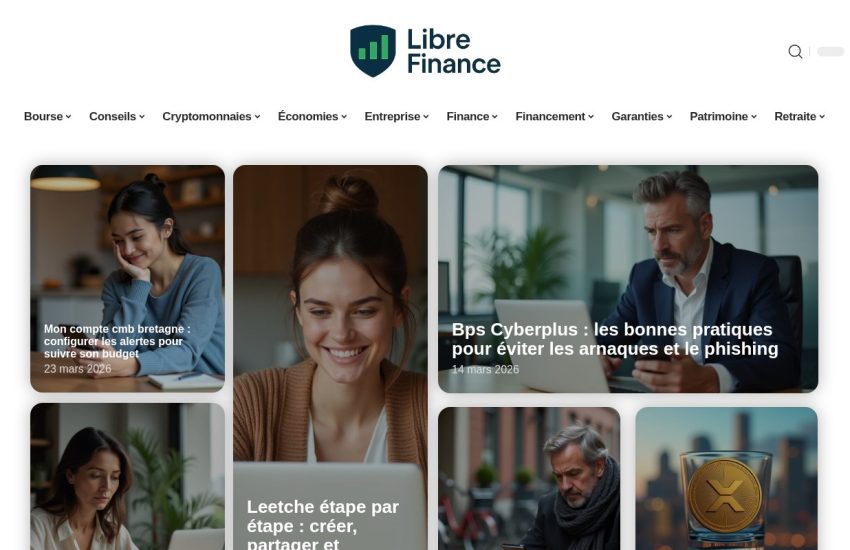Screen dimensions: 850x550
Task: Expand the Cryptomonnaies dropdown chevron
Action: (x=257, y=117)
